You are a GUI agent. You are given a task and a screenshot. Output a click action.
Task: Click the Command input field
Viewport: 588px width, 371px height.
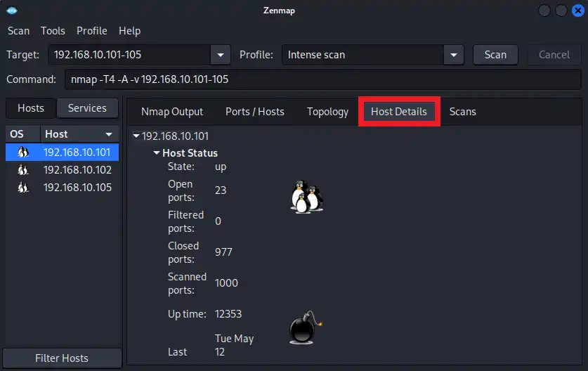pyautogui.click(x=323, y=79)
